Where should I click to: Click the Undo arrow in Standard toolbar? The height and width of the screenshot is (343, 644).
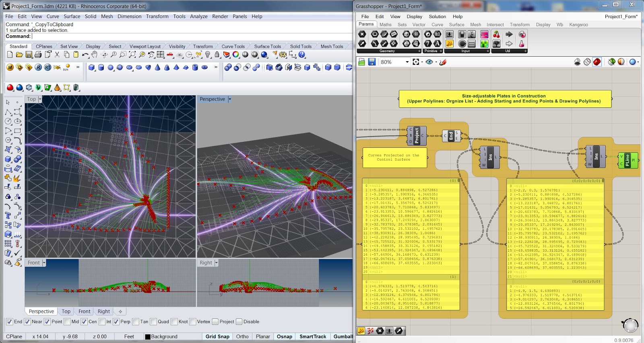[x=85, y=55]
